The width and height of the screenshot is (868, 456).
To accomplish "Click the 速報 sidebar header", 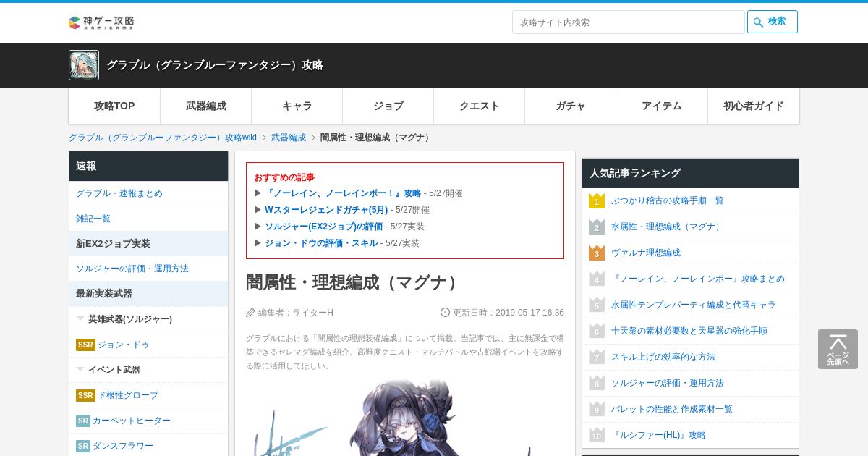I will click(x=148, y=166).
